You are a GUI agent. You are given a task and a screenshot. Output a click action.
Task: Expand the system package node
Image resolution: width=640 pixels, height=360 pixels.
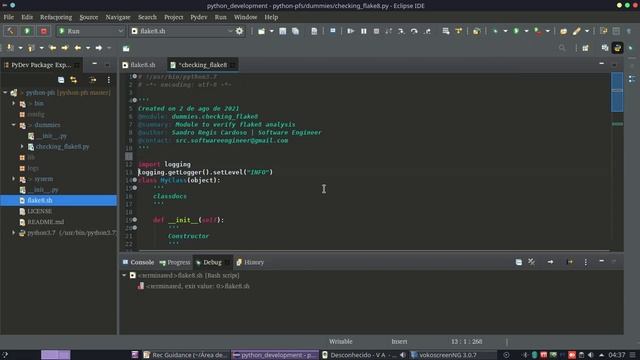[x=13, y=179]
